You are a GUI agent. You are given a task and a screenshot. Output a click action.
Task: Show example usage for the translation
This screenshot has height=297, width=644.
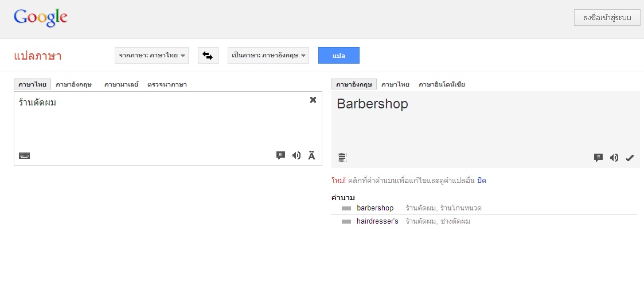point(599,158)
